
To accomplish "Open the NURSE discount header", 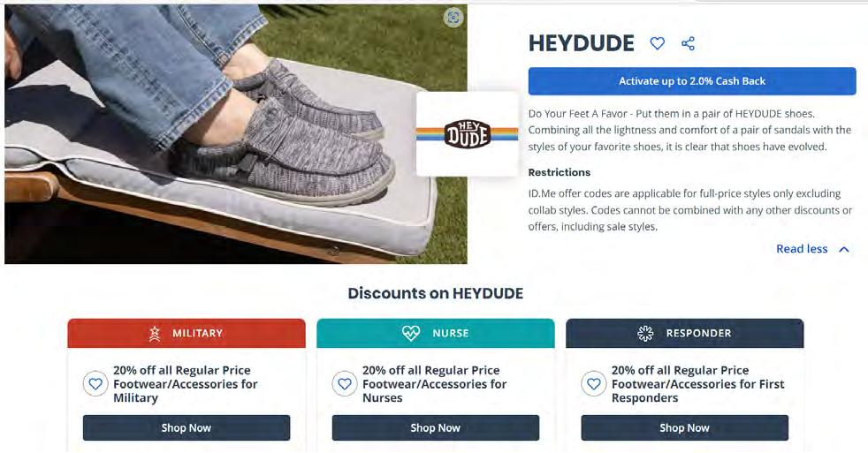I will pyautogui.click(x=436, y=333).
